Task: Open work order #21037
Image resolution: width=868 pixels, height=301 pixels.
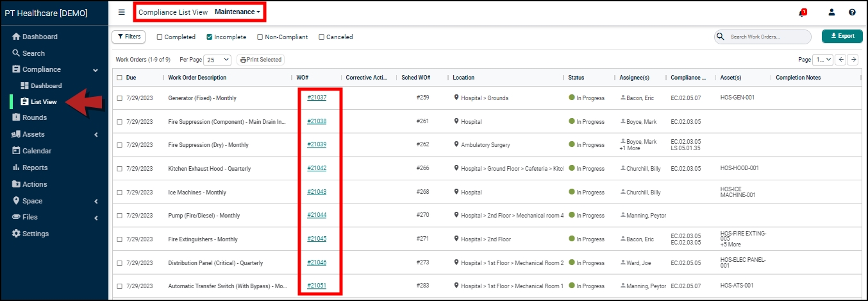Action: point(317,98)
